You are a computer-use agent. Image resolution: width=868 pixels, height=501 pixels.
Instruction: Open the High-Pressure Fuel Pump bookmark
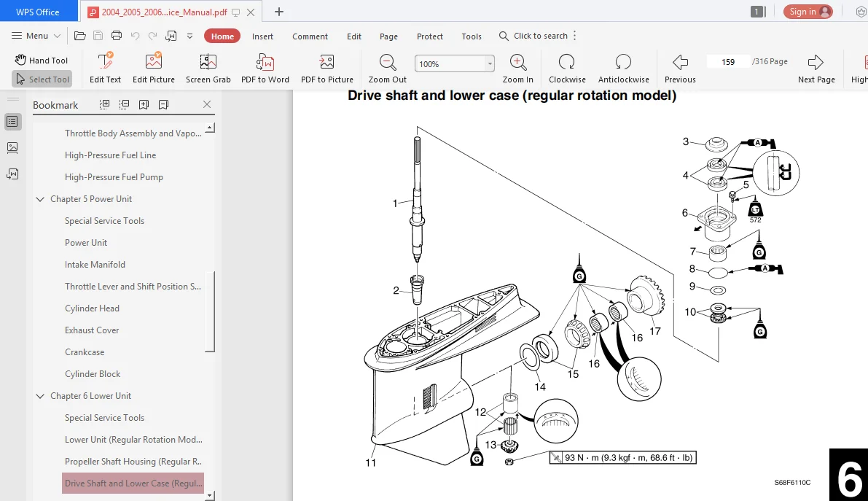pyautogui.click(x=114, y=176)
